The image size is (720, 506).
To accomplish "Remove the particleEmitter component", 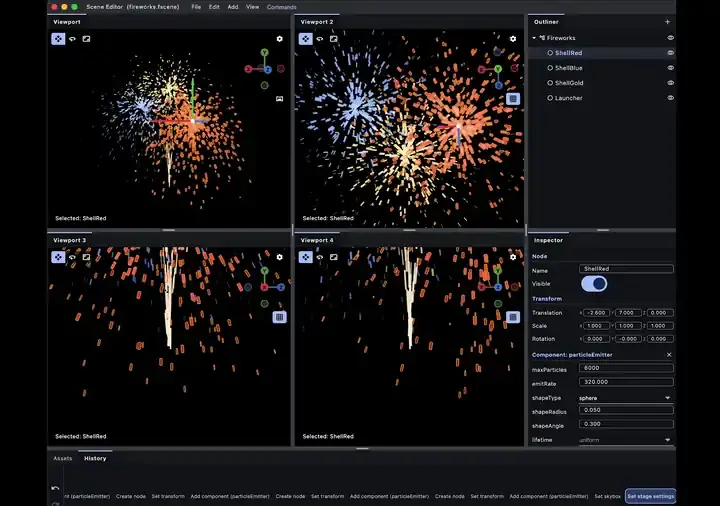I will pyautogui.click(x=669, y=354).
